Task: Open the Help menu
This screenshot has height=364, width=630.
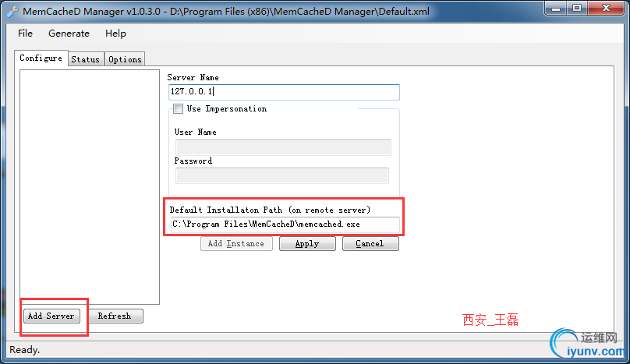Action: (115, 34)
